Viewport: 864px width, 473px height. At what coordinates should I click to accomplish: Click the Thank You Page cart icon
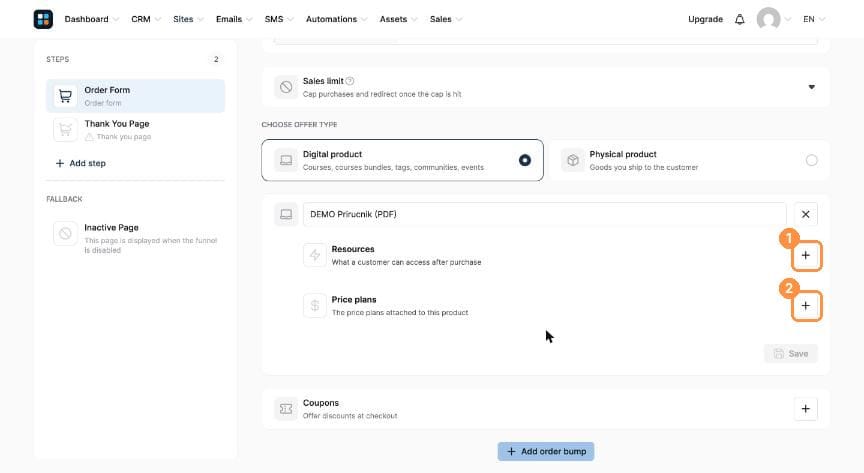coord(65,130)
